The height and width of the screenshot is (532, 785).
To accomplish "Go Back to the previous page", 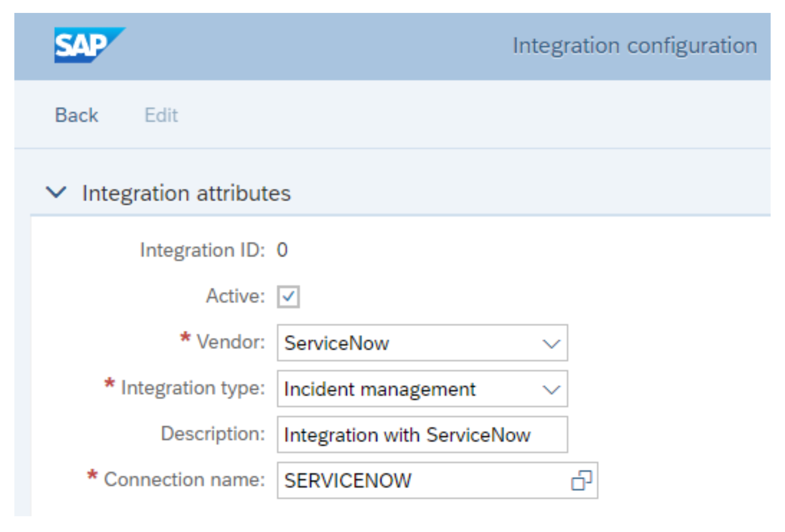I will [x=76, y=115].
